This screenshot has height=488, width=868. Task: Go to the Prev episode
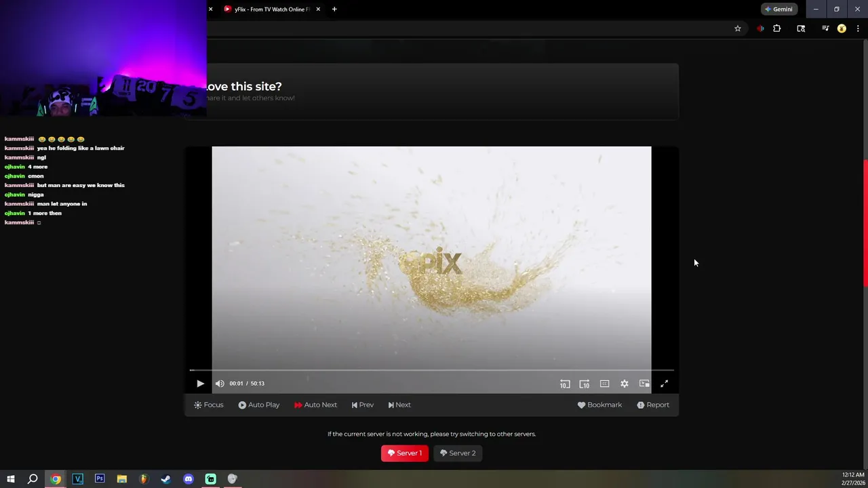click(x=363, y=405)
